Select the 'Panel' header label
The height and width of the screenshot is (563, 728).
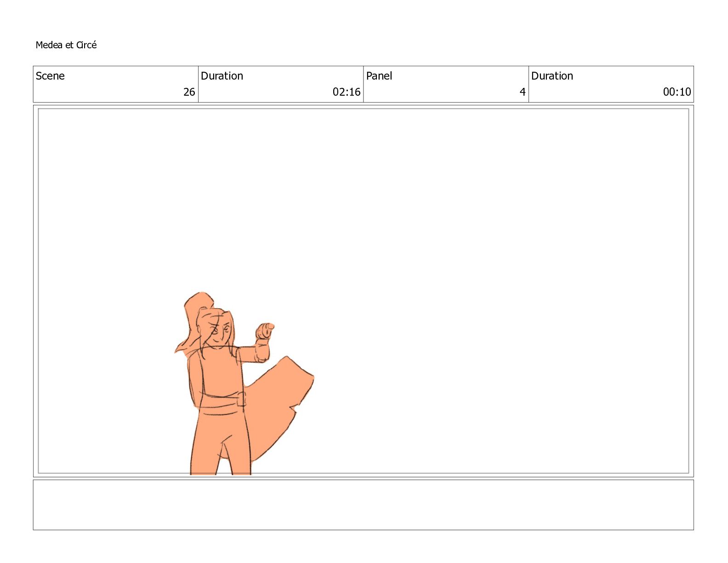coord(379,76)
